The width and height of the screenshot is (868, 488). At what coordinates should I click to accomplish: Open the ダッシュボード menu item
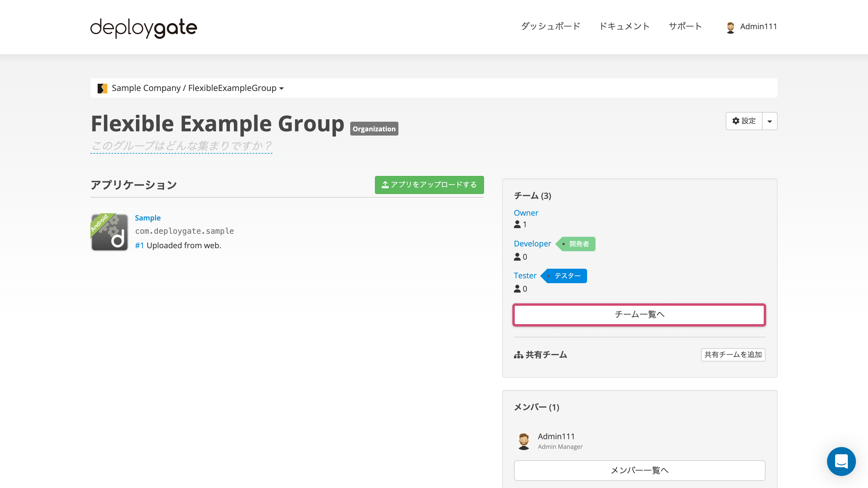[551, 26]
